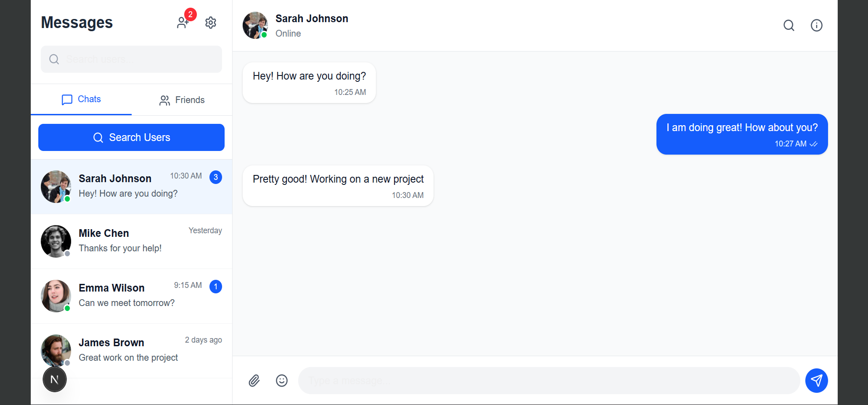
Task: Open the settings gear in Messages panel
Action: [x=210, y=23]
